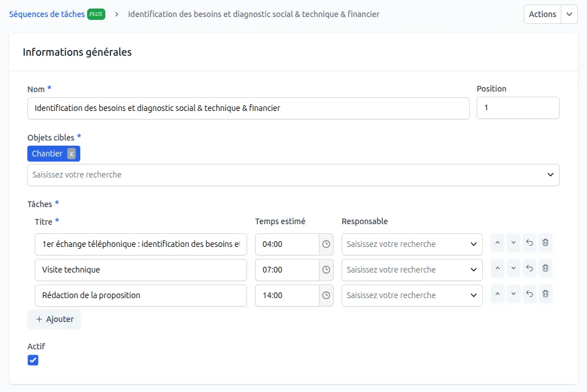
Task: Uncheck the Actif checkbox
Action: [33, 360]
